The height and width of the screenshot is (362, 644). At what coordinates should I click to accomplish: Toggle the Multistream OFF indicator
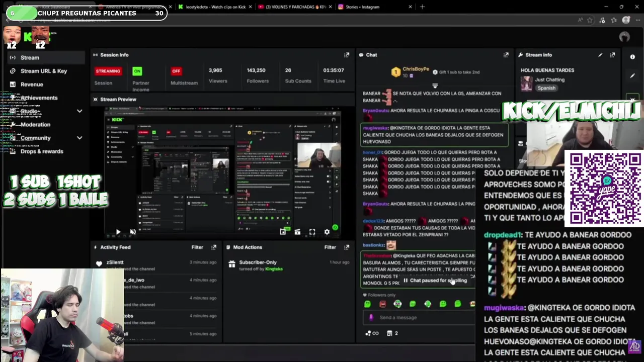tap(176, 71)
